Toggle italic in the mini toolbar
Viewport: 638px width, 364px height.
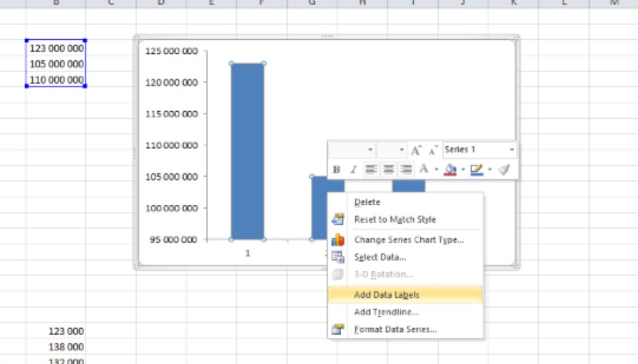click(x=353, y=169)
